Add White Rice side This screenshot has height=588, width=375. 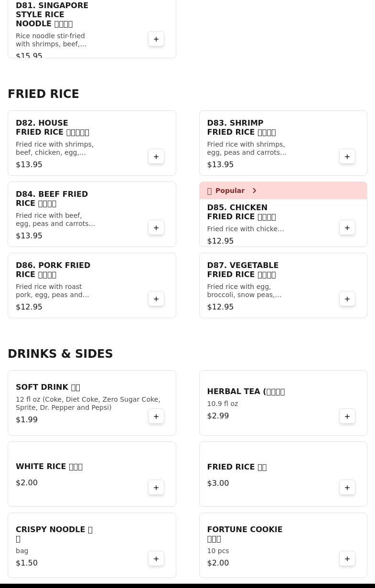(x=156, y=488)
